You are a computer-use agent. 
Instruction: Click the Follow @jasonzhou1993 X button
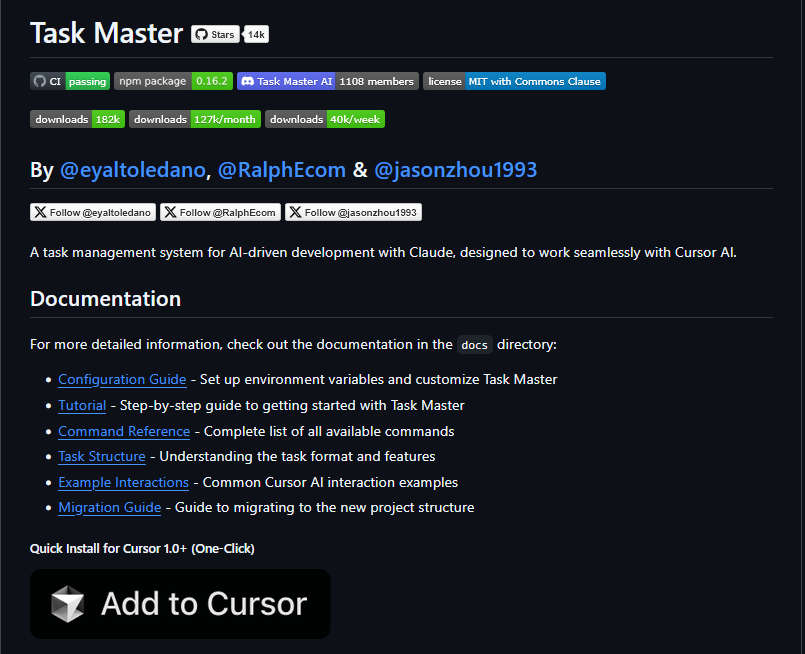[x=353, y=212]
